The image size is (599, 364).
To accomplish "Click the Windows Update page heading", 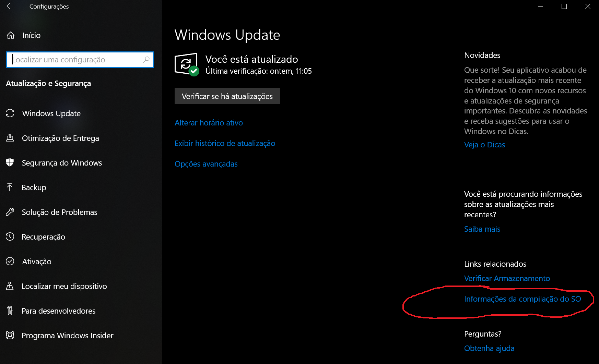I will [227, 35].
